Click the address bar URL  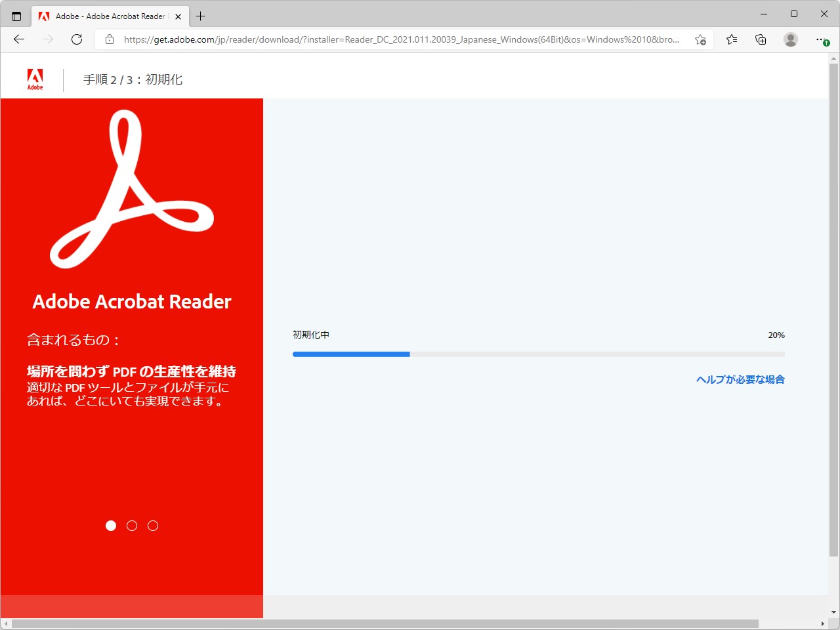click(402, 39)
